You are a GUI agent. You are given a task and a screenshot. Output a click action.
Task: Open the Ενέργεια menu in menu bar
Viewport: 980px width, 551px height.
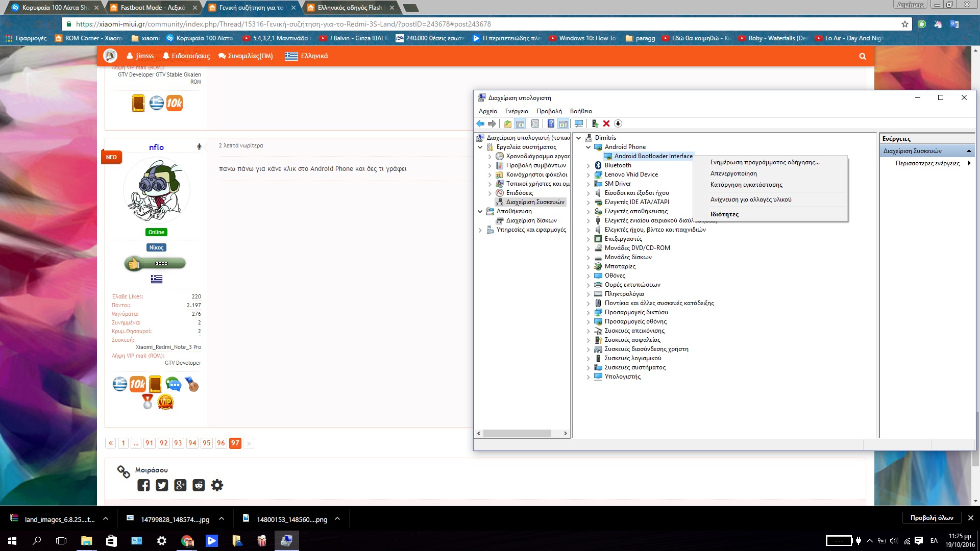point(516,111)
